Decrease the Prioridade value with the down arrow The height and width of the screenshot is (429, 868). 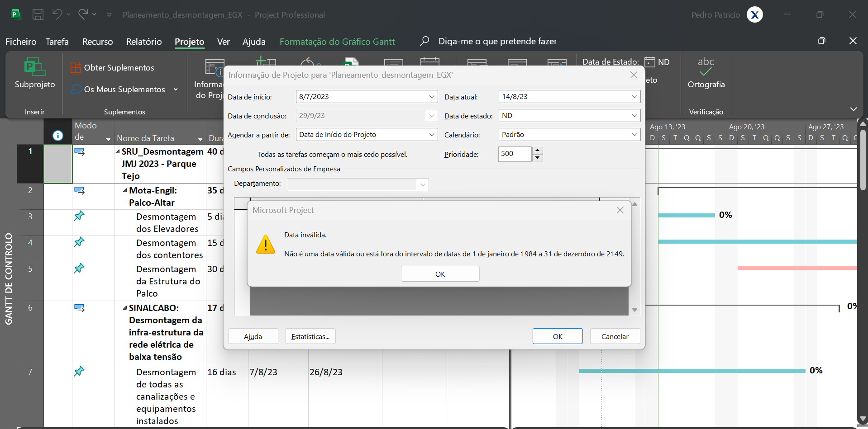[x=538, y=158]
